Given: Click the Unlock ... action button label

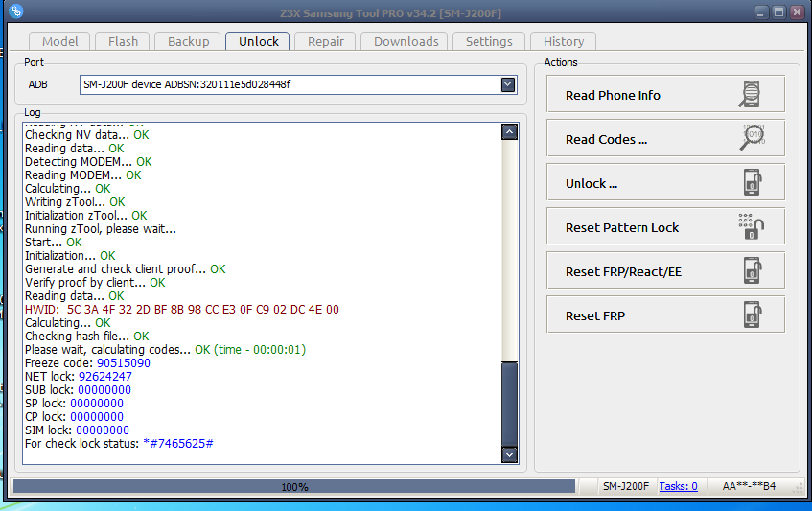Looking at the screenshot, I should 592,183.
